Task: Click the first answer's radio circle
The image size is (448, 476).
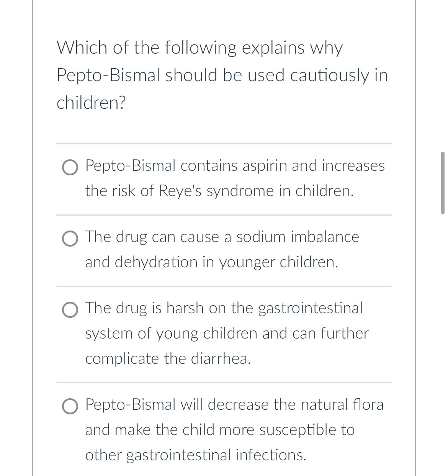Action: pyautogui.click(x=70, y=167)
